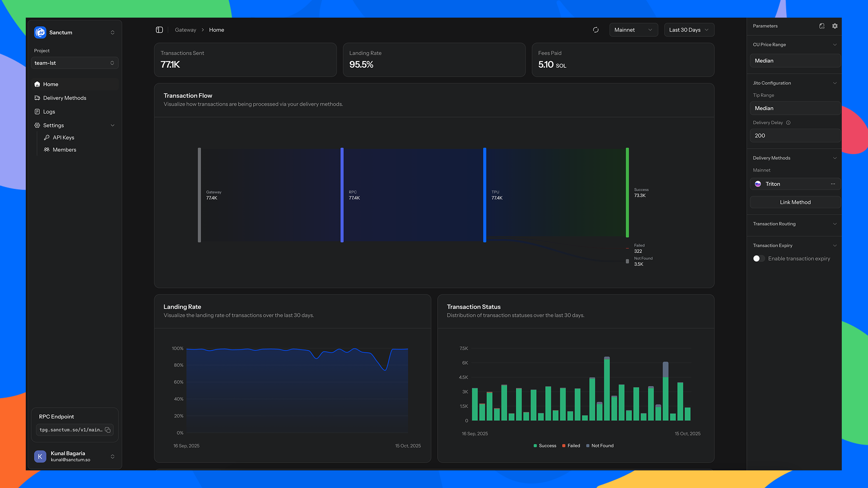Screen dimensions: 868x488
Task: Click the CU Price Range Median field
Action: 795,61
